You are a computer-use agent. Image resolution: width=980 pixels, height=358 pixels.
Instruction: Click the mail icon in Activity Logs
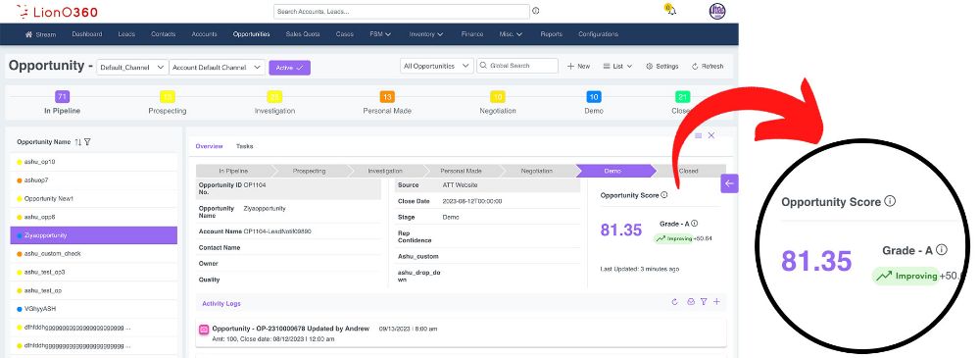(691, 302)
